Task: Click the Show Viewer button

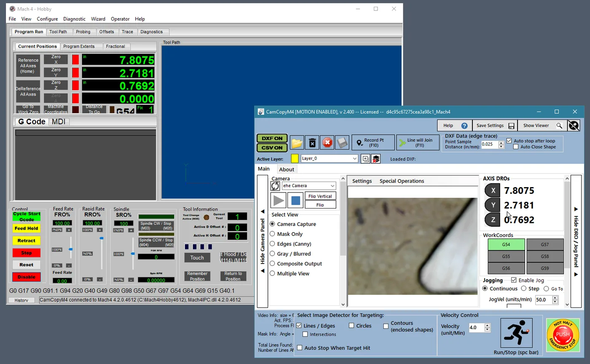Action: (542, 126)
